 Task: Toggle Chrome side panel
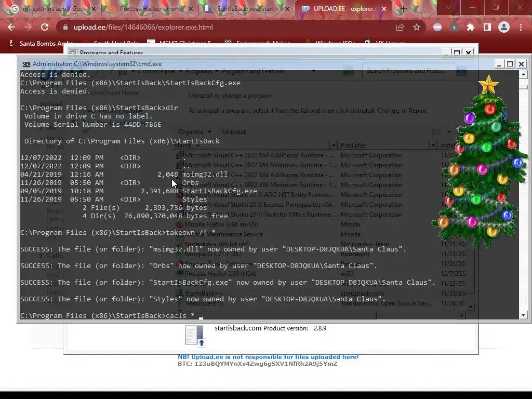pyautogui.click(x=487, y=27)
